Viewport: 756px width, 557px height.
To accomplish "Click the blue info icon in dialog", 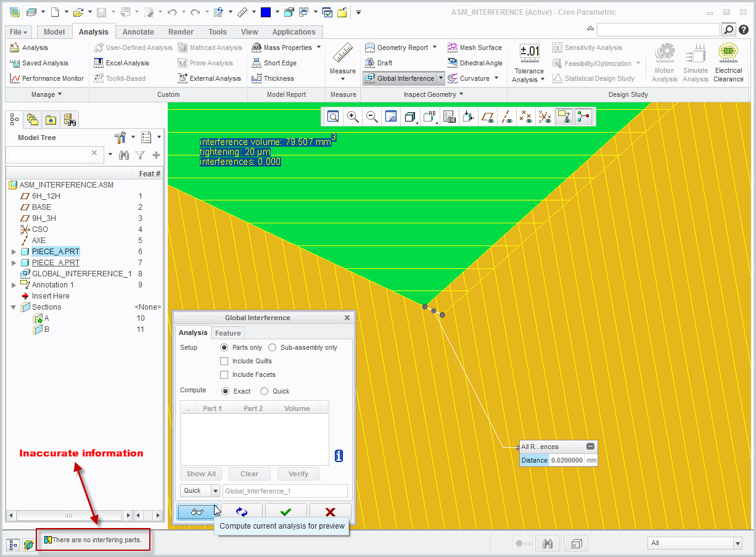I will (x=339, y=456).
